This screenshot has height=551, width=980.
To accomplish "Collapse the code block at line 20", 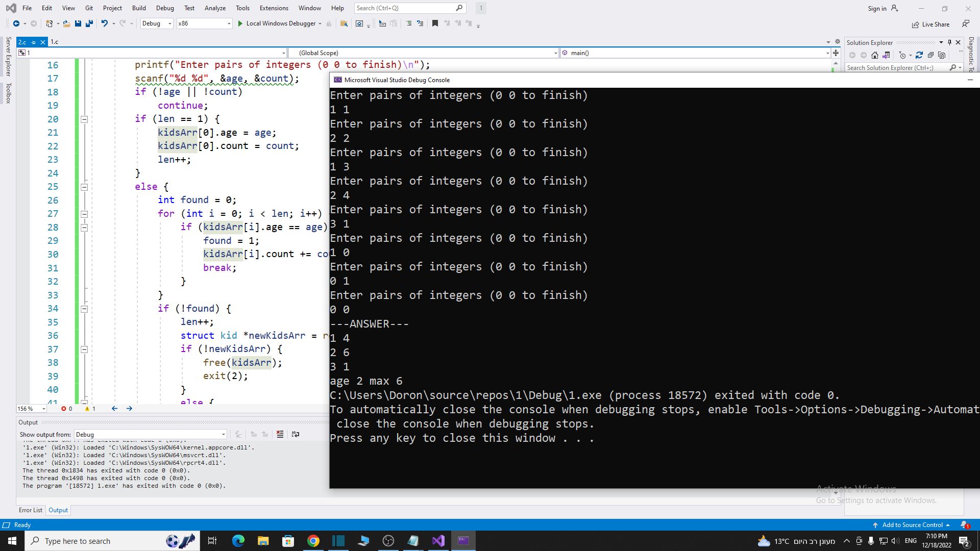I will click(84, 119).
